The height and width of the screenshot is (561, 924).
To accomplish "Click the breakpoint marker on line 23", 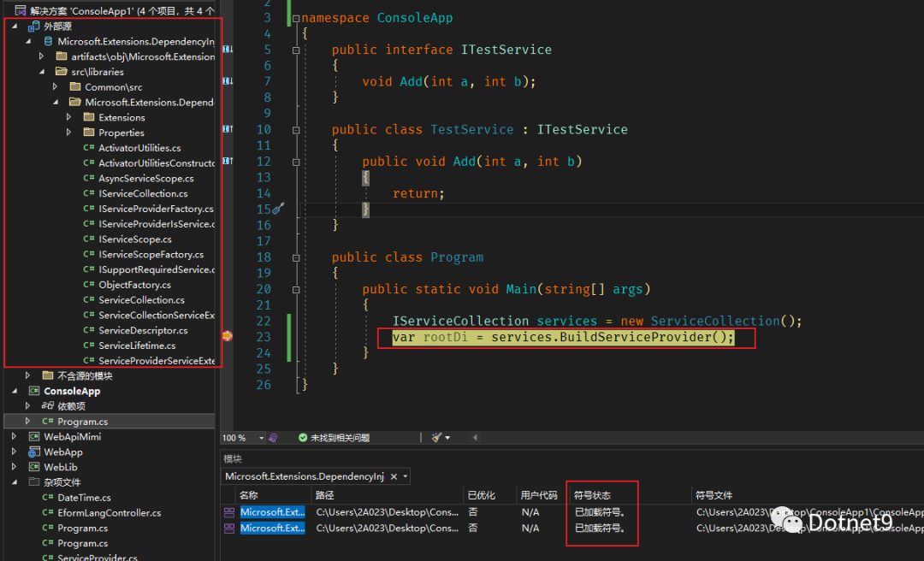I will [227, 337].
